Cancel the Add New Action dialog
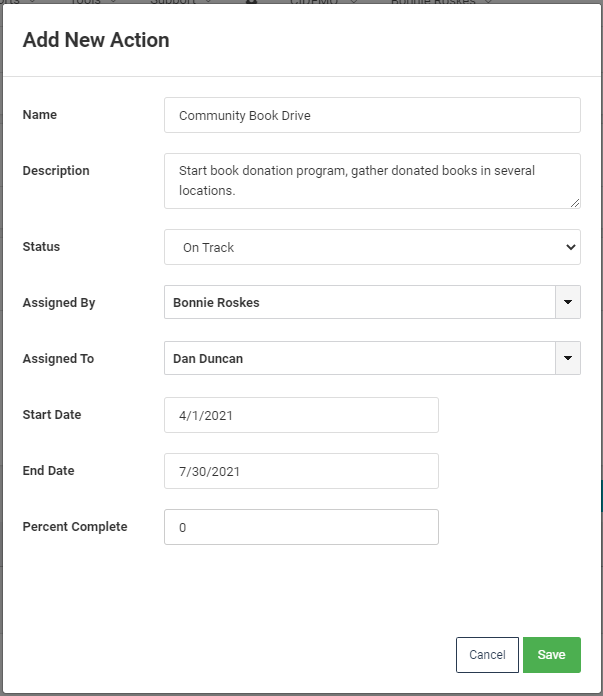The image size is (603, 696). (x=487, y=655)
